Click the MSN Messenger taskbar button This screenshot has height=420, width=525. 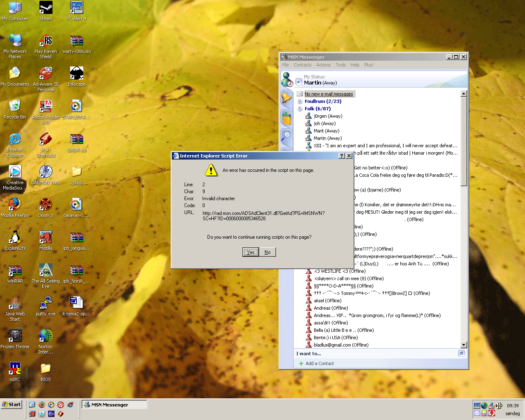pos(114,405)
